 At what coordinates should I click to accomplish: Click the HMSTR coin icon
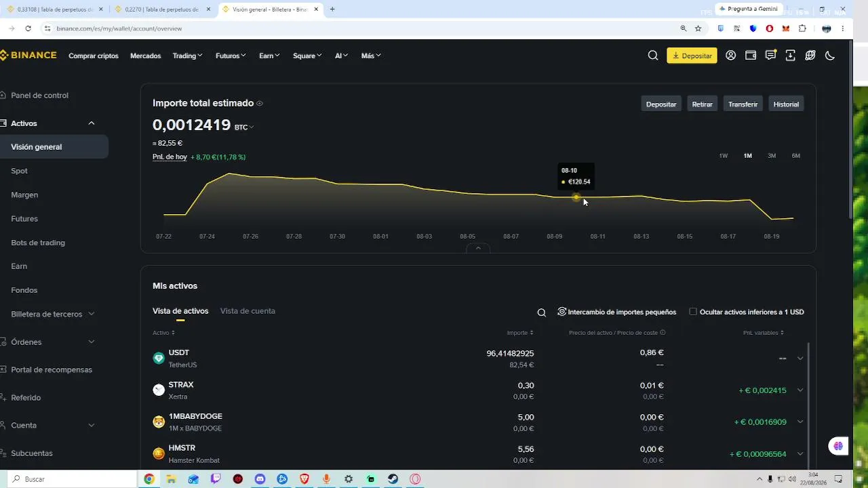(x=159, y=453)
